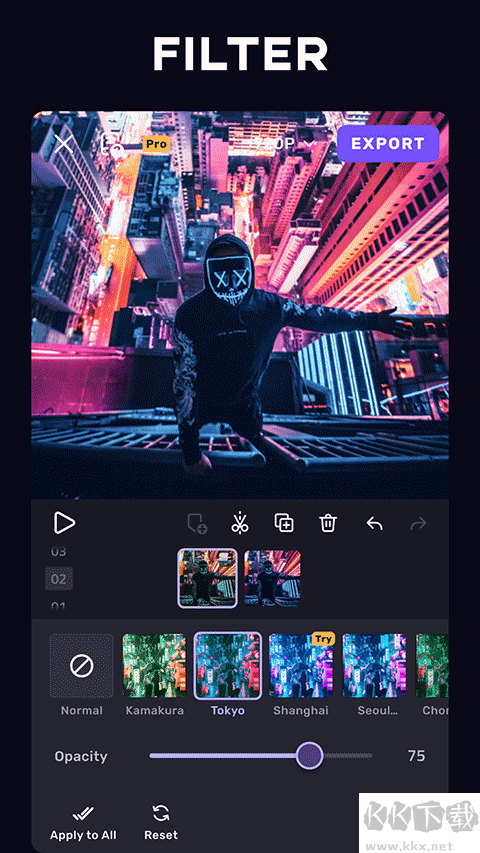
Task: Choose the Normal no-filter option
Action: (x=82, y=665)
